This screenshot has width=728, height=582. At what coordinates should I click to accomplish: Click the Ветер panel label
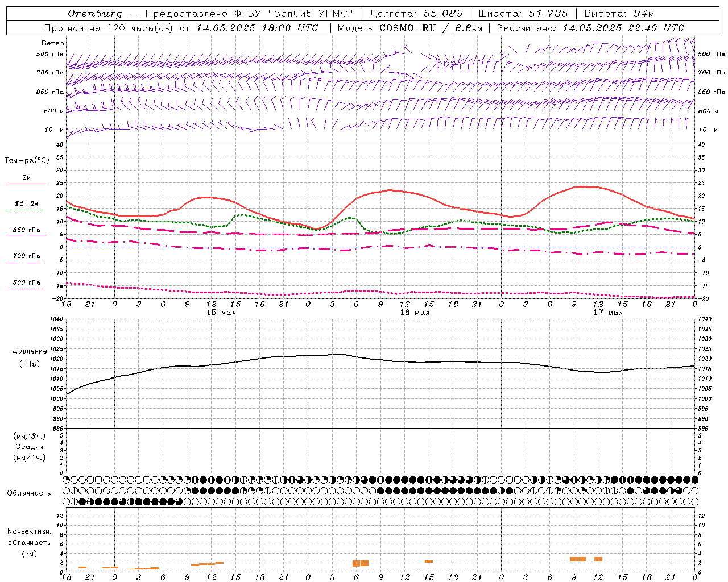click(x=53, y=43)
